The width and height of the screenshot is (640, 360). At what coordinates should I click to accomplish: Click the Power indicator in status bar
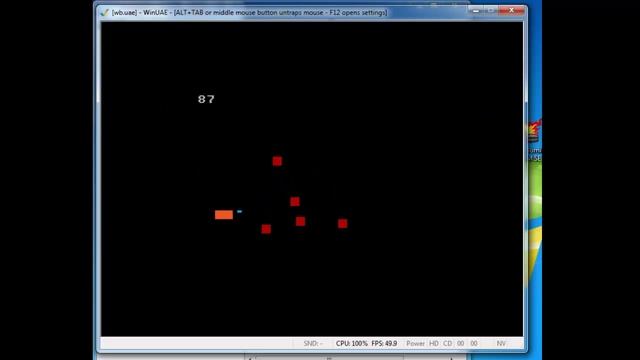(x=416, y=344)
